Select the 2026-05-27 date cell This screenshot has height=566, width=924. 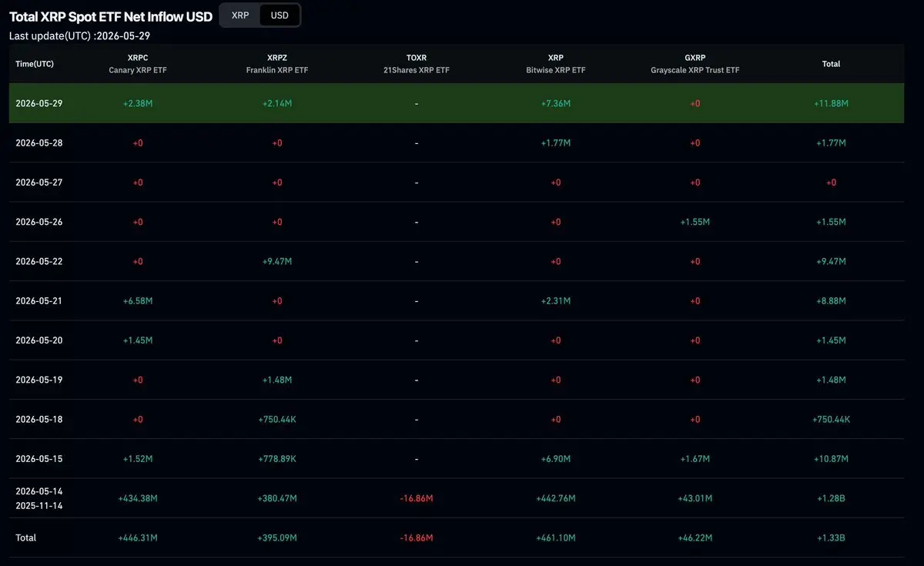tap(39, 183)
